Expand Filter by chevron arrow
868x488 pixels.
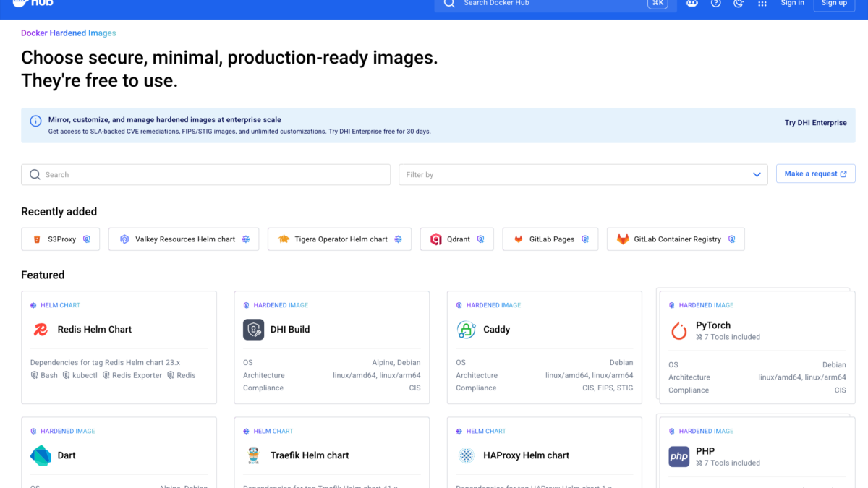click(757, 175)
